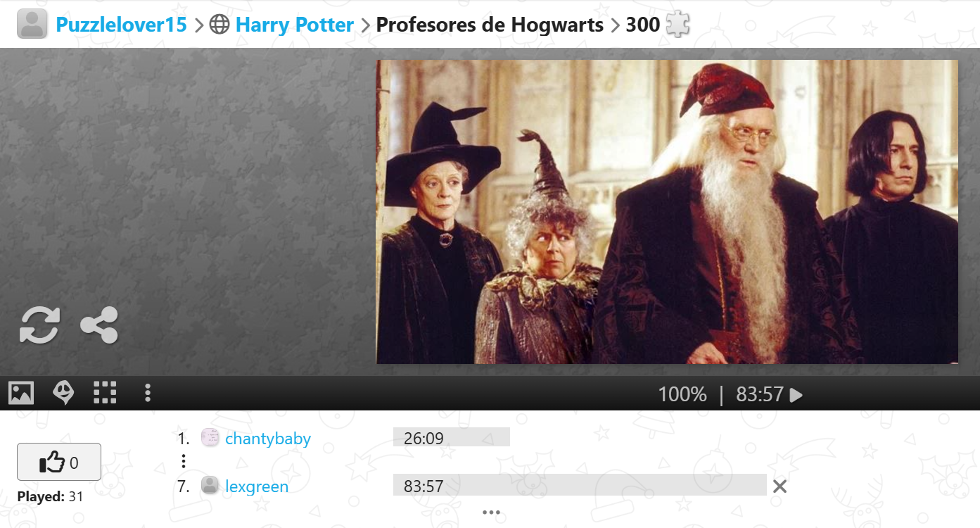Click the globe icon before Harry Potter
980x528 pixels.
(219, 25)
